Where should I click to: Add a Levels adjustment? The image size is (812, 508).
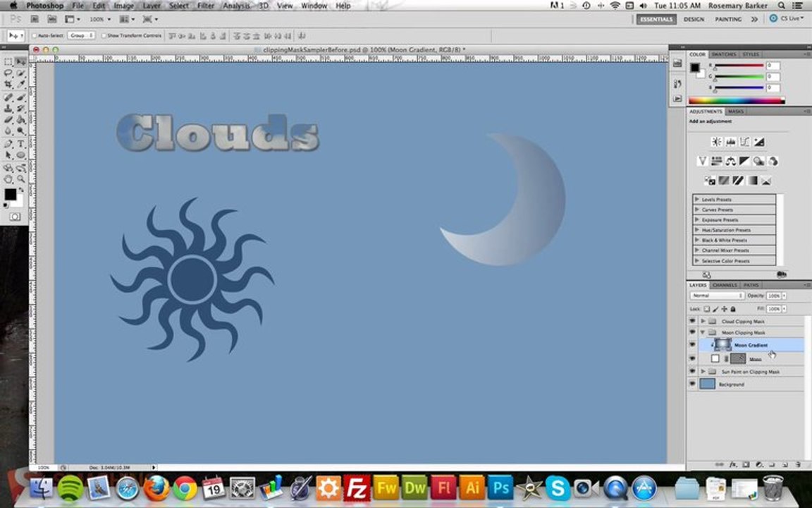(x=731, y=142)
